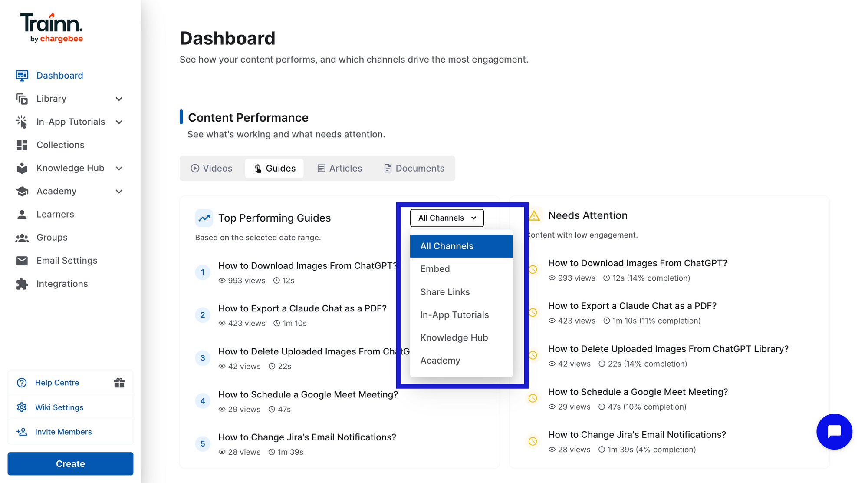Expand the Library submenu chevron

tap(119, 99)
